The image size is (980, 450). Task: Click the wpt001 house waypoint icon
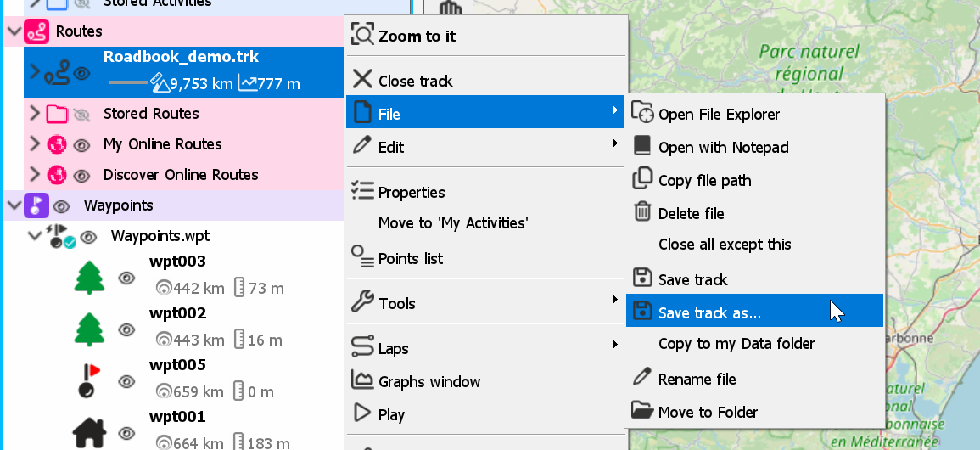pos(89,432)
